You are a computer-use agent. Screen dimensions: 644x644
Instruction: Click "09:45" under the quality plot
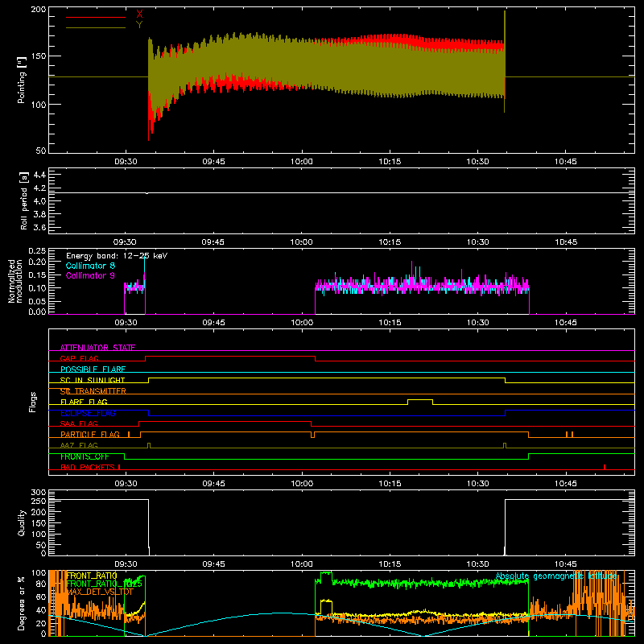213,564
